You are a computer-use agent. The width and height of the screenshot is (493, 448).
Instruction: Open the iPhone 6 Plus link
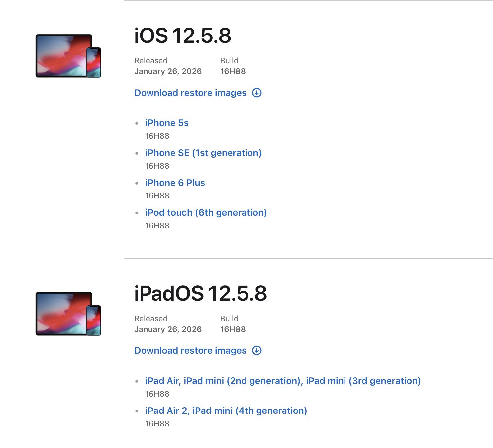pos(175,183)
